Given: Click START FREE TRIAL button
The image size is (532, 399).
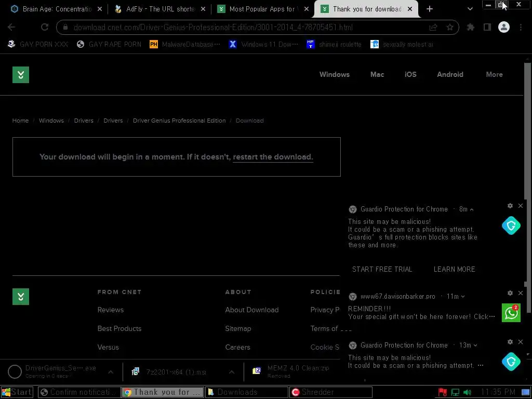Looking at the screenshot, I should point(382,270).
